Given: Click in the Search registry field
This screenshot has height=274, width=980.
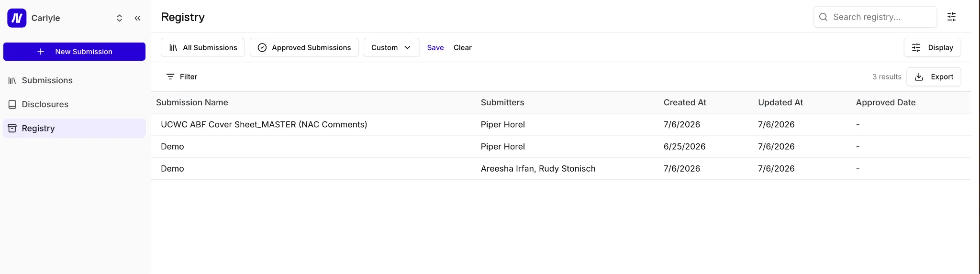Looking at the screenshot, I should 875,17.
